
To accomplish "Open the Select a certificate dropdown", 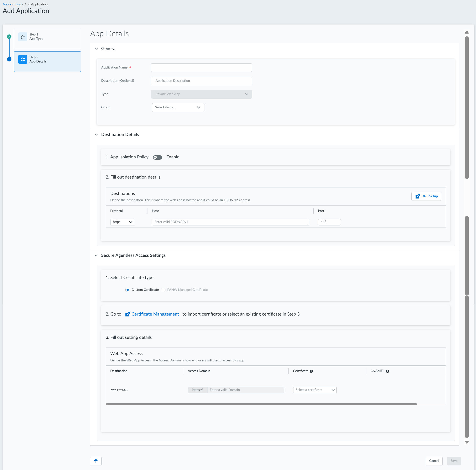I will (x=315, y=390).
